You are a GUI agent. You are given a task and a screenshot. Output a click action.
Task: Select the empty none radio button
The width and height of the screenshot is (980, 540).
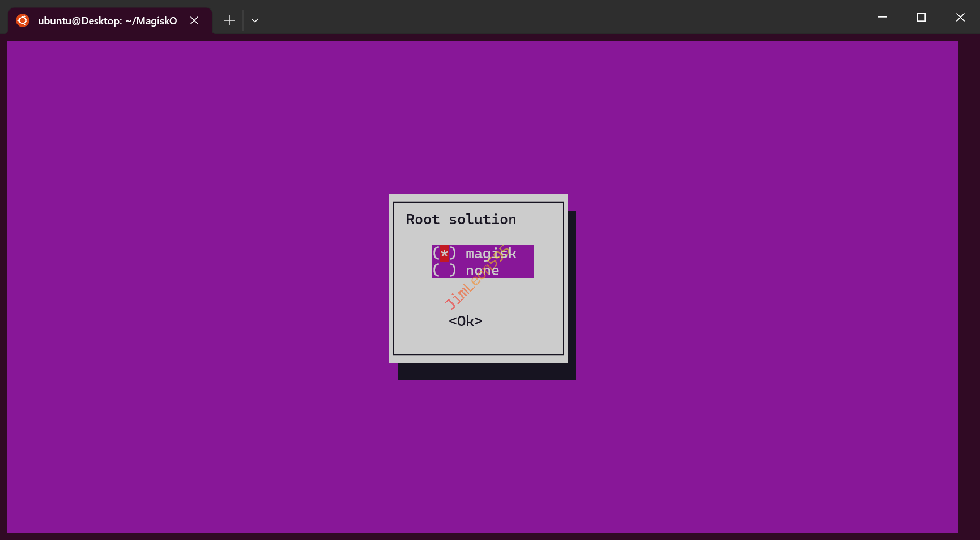pyautogui.click(x=445, y=271)
